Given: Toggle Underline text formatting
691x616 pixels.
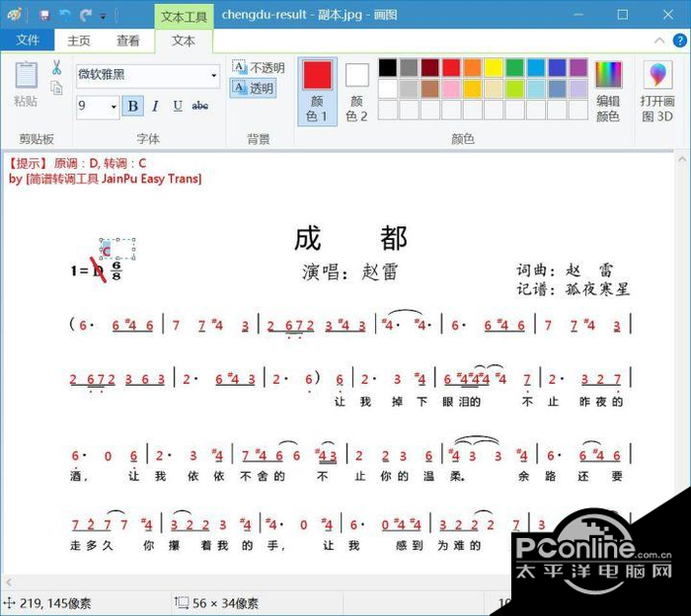Looking at the screenshot, I should click(177, 106).
